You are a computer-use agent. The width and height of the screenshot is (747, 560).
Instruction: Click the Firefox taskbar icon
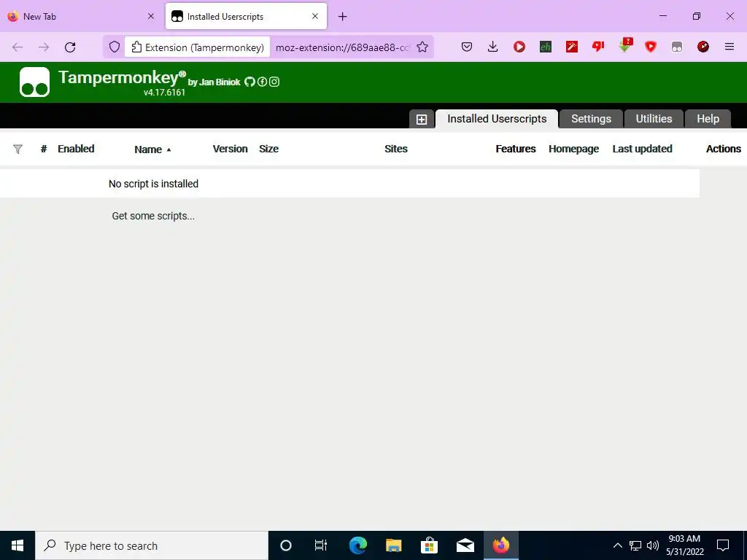(x=500, y=545)
